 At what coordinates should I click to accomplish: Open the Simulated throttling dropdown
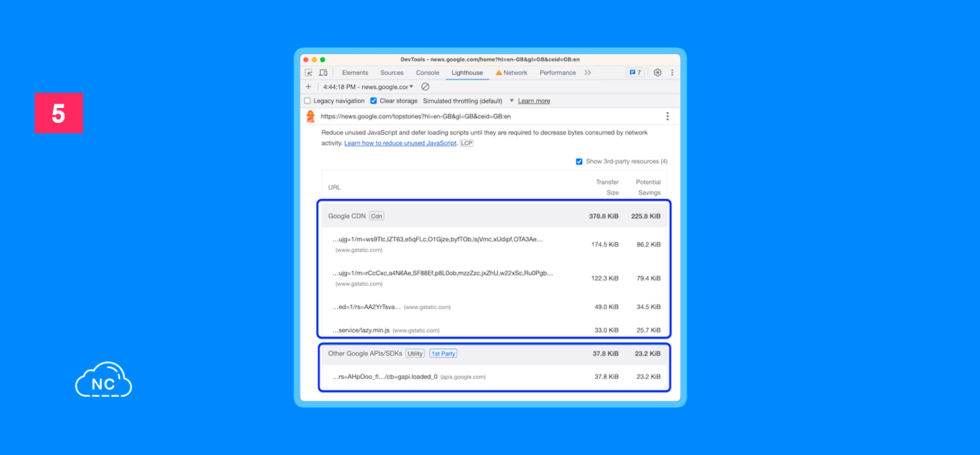coord(468,101)
